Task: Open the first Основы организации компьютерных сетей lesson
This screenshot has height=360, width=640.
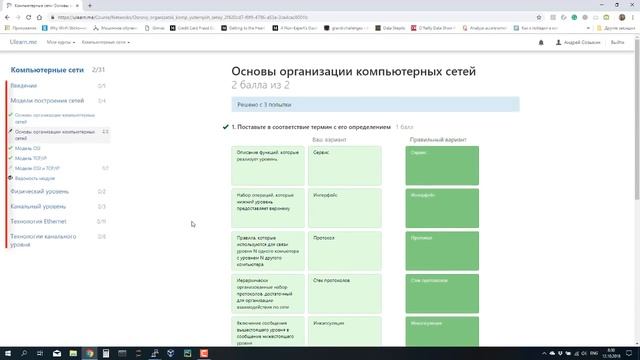Action: click(55, 118)
